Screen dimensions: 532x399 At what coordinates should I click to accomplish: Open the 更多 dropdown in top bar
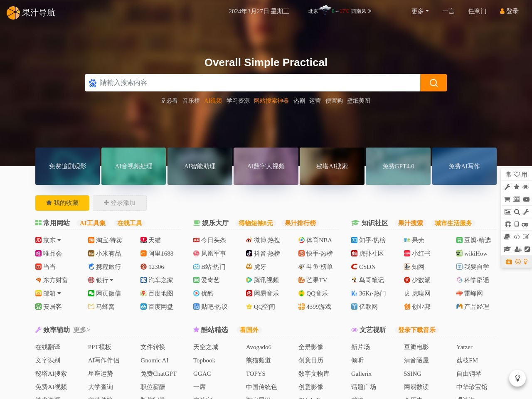(x=419, y=11)
